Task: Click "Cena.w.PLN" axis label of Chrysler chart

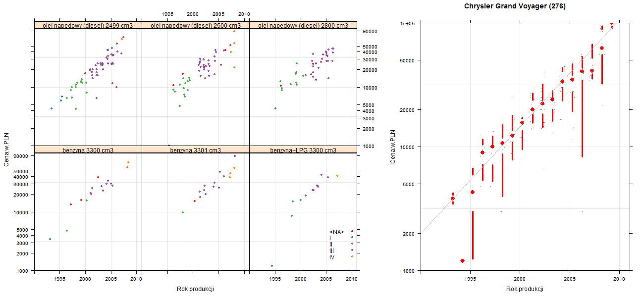Action: (393, 147)
